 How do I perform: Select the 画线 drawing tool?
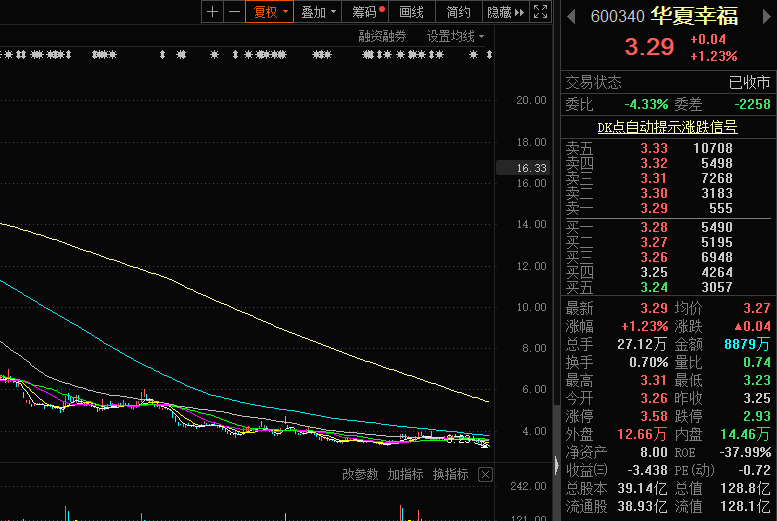[x=412, y=11]
